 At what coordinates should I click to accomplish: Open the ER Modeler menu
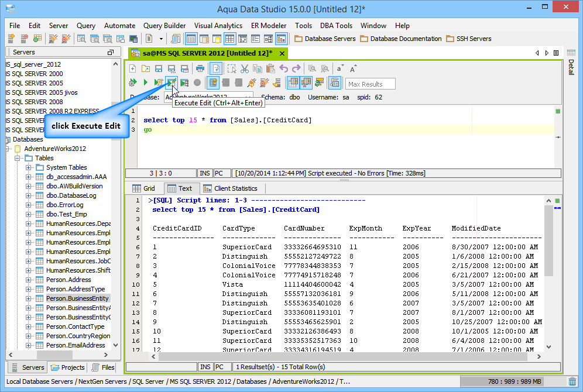[269, 26]
